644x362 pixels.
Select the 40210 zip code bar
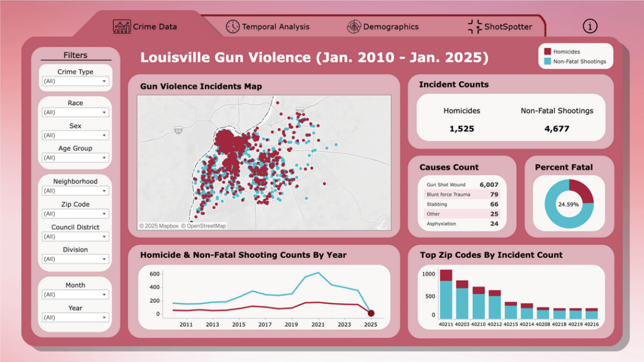[x=479, y=303]
